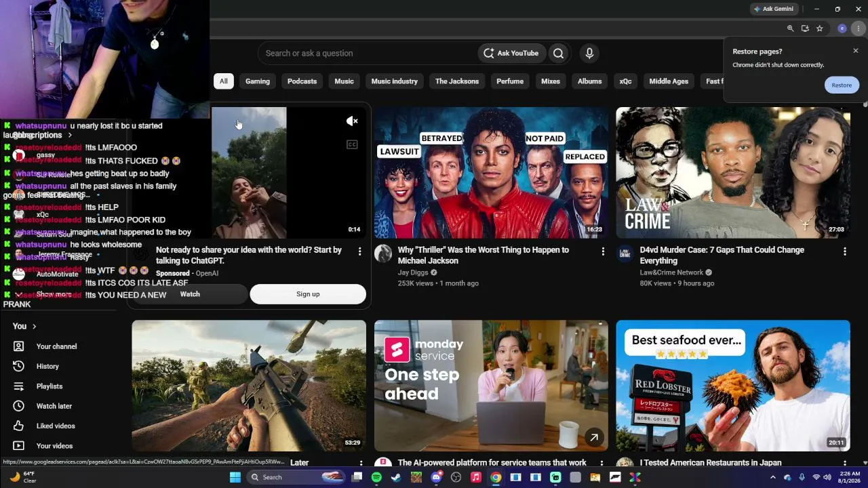This screenshot has width=868, height=488.
Task: Open Law&Crime Network channel avatar
Action: [625, 253]
